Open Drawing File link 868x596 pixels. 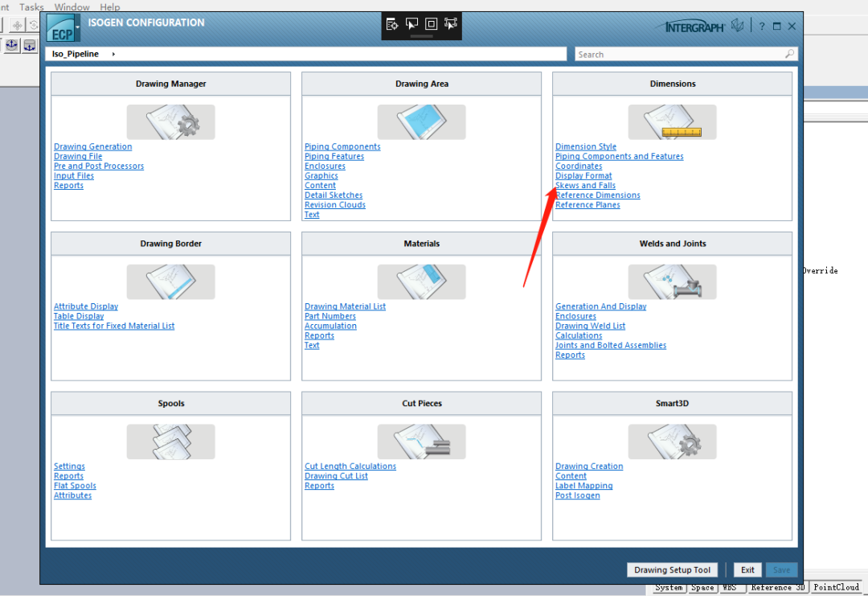tap(78, 156)
